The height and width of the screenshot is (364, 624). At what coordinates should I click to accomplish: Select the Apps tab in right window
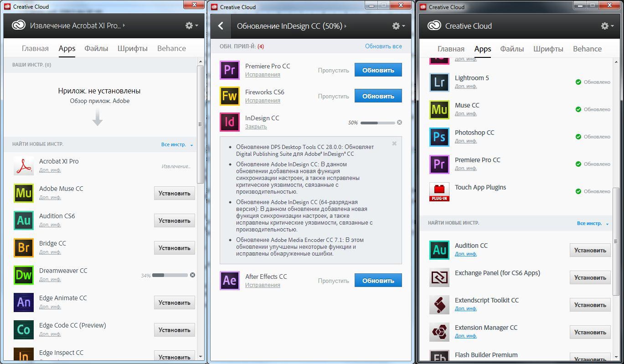pyautogui.click(x=483, y=49)
